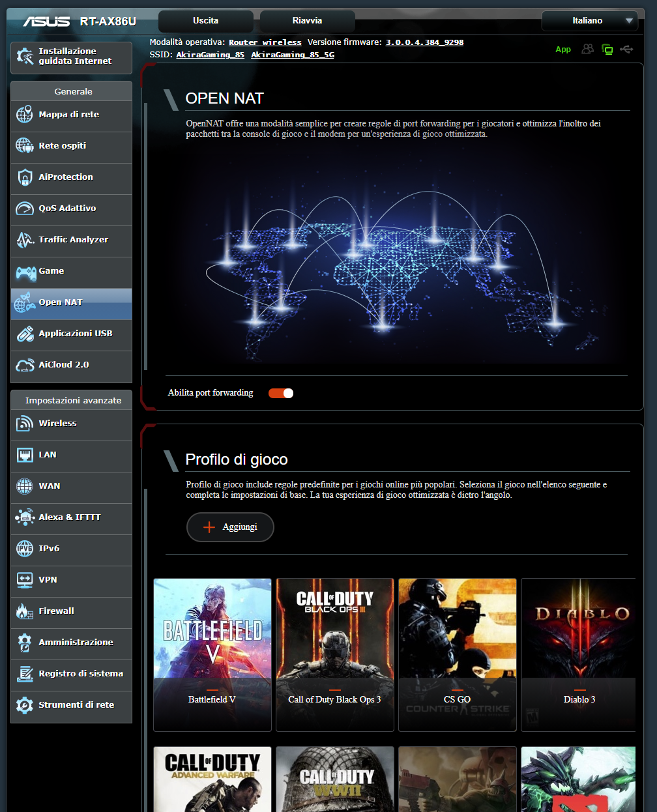This screenshot has height=812, width=657.
Task: Open the Installazione guidata Internet wizard
Action: click(x=71, y=57)
